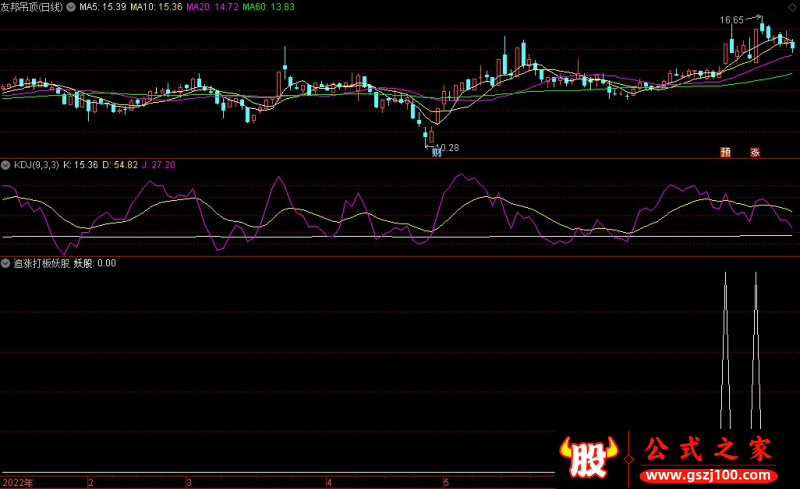The height and width of the screenshot is (489, 800).
Task: Click the orange 预 forecast marker
Action: (725, 152)
